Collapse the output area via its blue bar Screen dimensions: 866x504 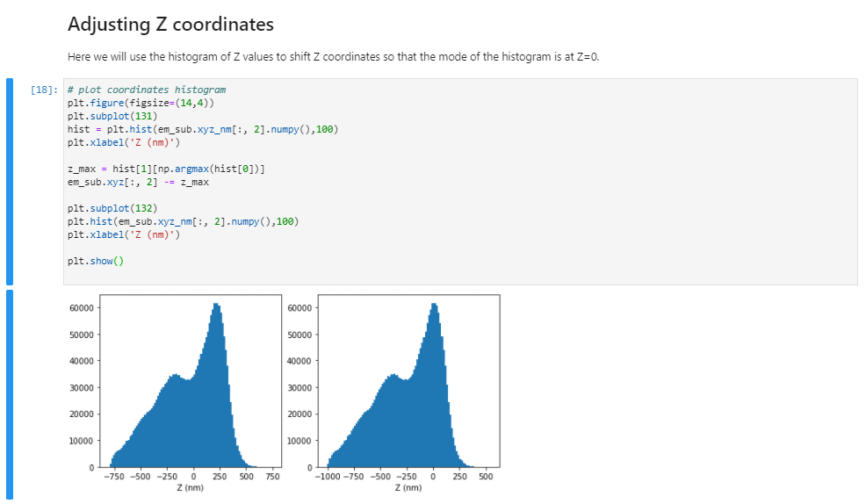click(10, 395)
